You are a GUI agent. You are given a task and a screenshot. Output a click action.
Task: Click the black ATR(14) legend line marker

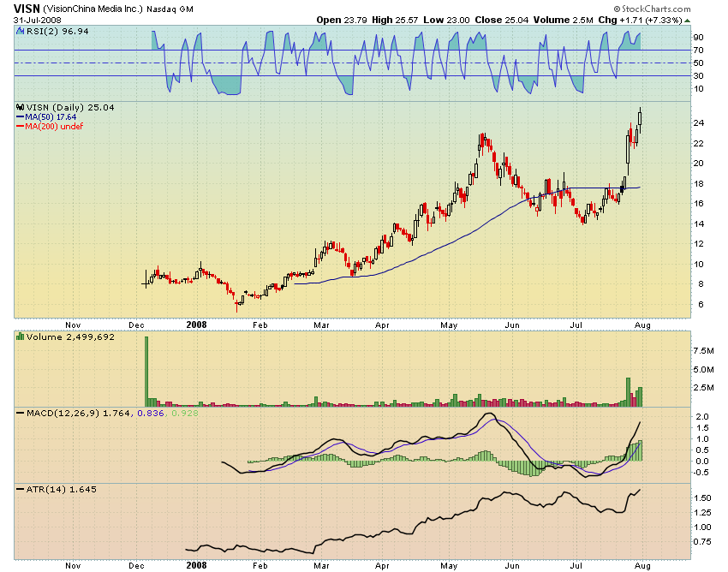click(20, 489)
